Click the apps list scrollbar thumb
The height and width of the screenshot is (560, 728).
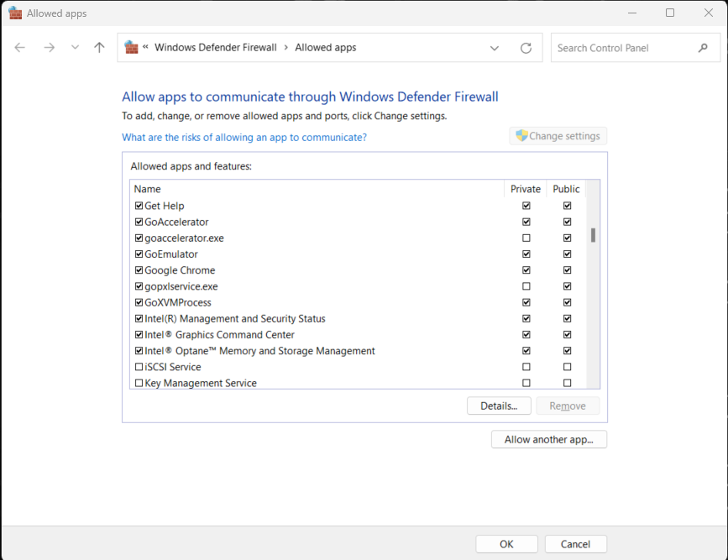(593, 235)
